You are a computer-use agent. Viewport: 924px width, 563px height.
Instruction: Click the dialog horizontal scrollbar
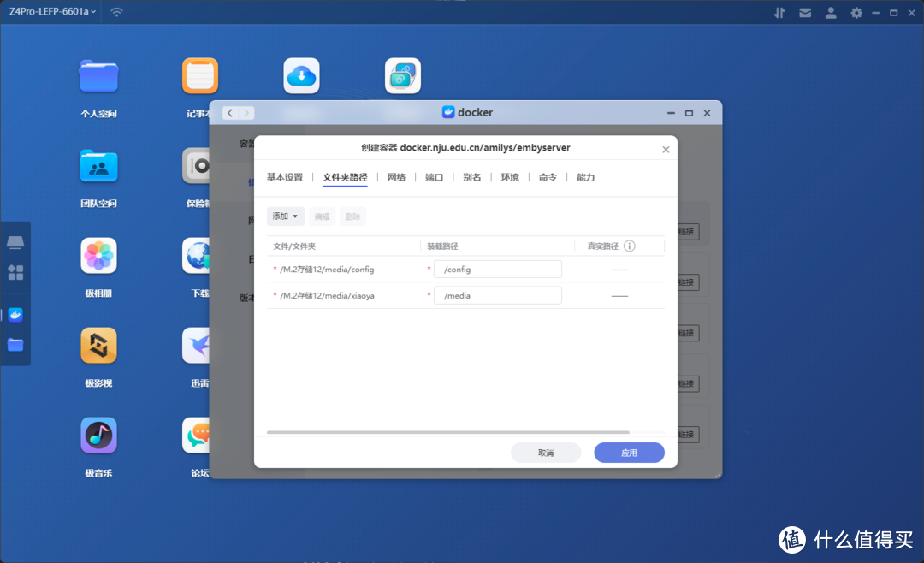pos(447,432)
